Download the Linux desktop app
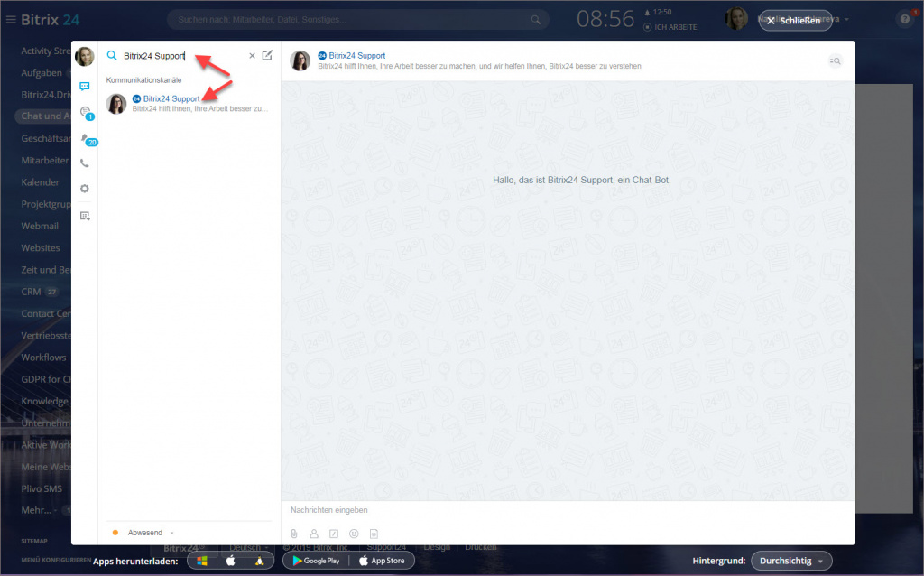Screen dimensions: 924x576 pyautogui.click(x=259, y=561)
